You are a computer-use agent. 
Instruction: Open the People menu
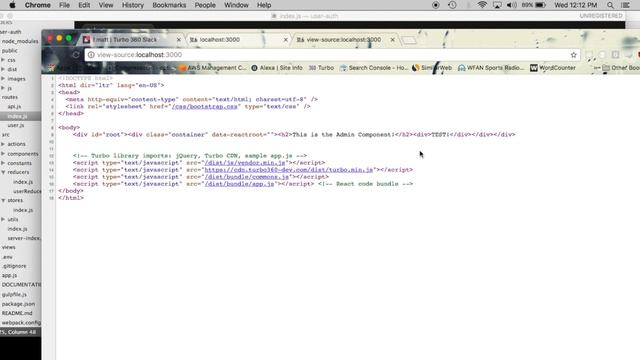click(205, 5)
